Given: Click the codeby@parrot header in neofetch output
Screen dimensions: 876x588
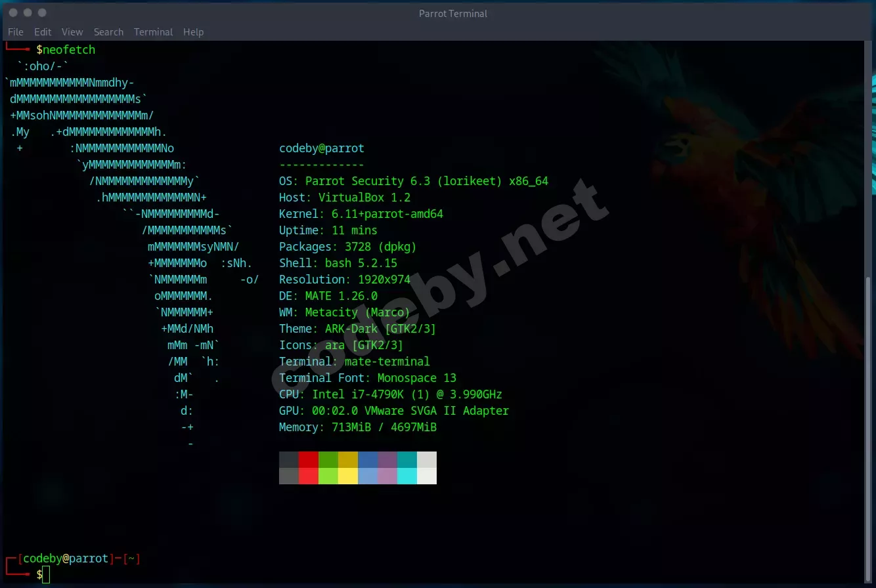Looking at the screenshot, I should pos(321,148).
